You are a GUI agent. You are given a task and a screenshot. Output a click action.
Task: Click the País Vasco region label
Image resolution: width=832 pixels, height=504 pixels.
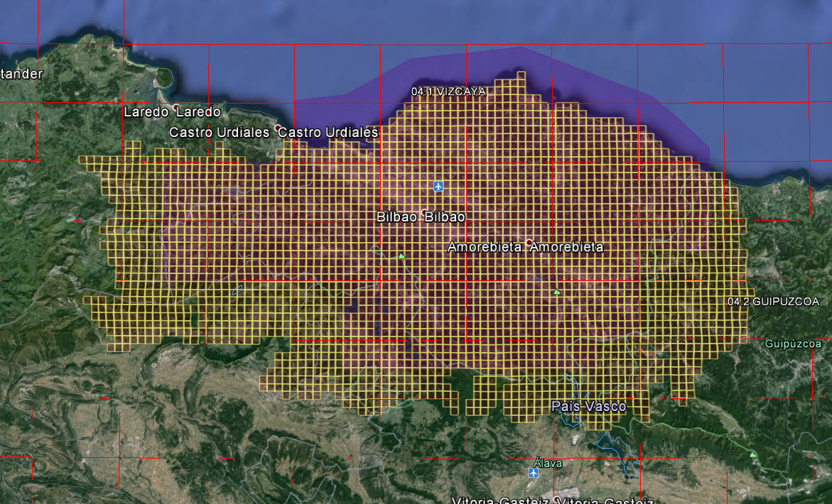tap(589, 407)
